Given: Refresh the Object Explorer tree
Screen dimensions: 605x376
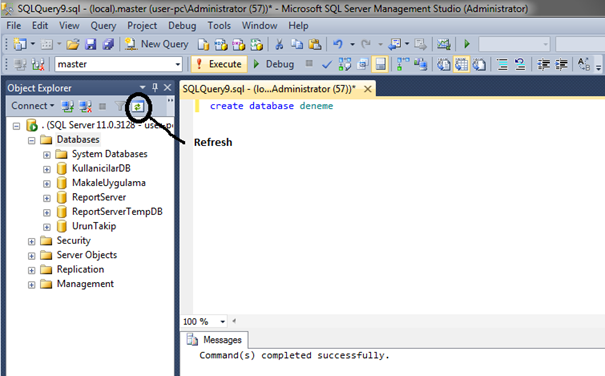Looking at the screenshot, I should pos(138,106).
